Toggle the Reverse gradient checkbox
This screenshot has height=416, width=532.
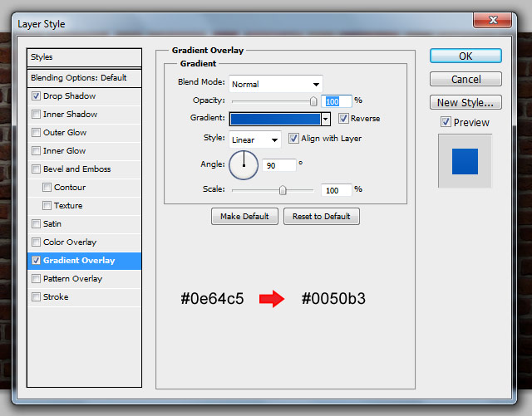pyautogui.click(x=343, y=119)
